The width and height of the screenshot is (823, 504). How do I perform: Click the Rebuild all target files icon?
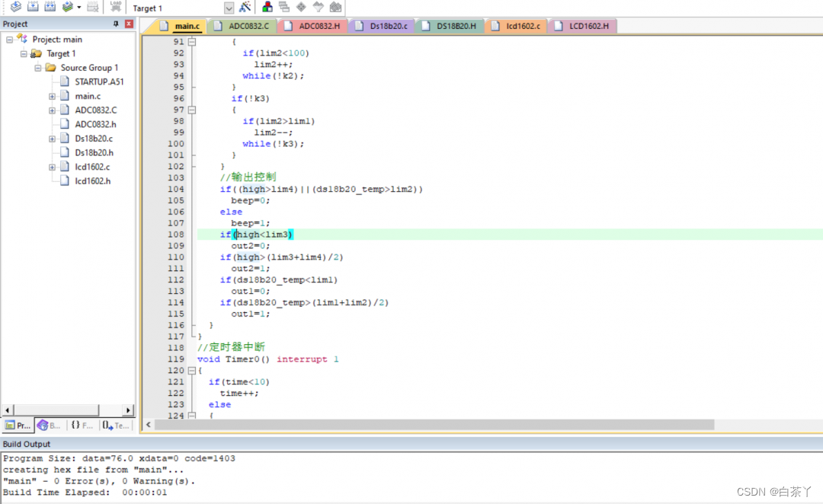(50, 8)
